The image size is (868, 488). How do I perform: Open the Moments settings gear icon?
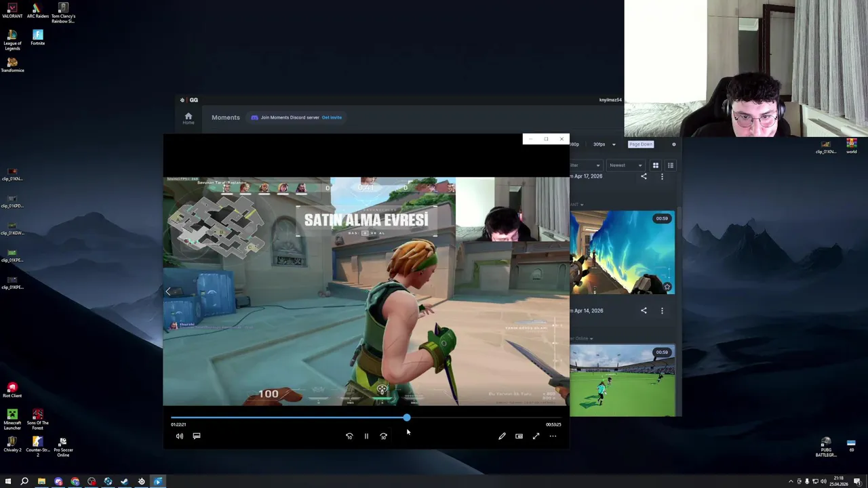click(x=673, y=144)
